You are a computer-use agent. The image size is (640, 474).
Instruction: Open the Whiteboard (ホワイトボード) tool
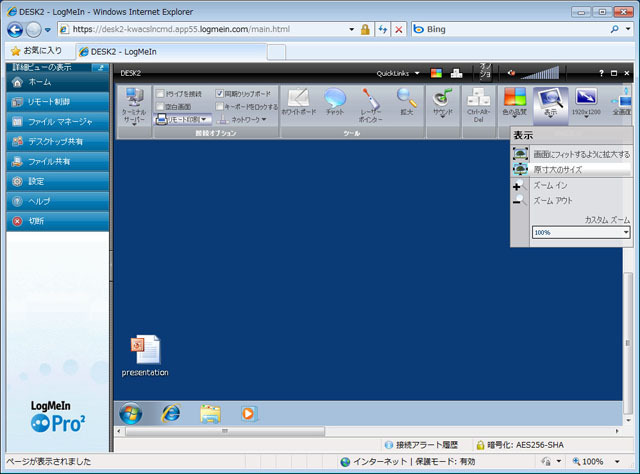pyautogui.click(x=298, y=102)
